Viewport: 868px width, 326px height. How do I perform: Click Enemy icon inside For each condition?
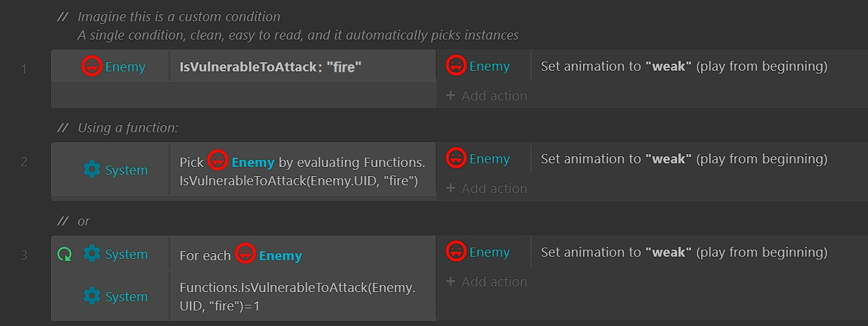(245, 255)
